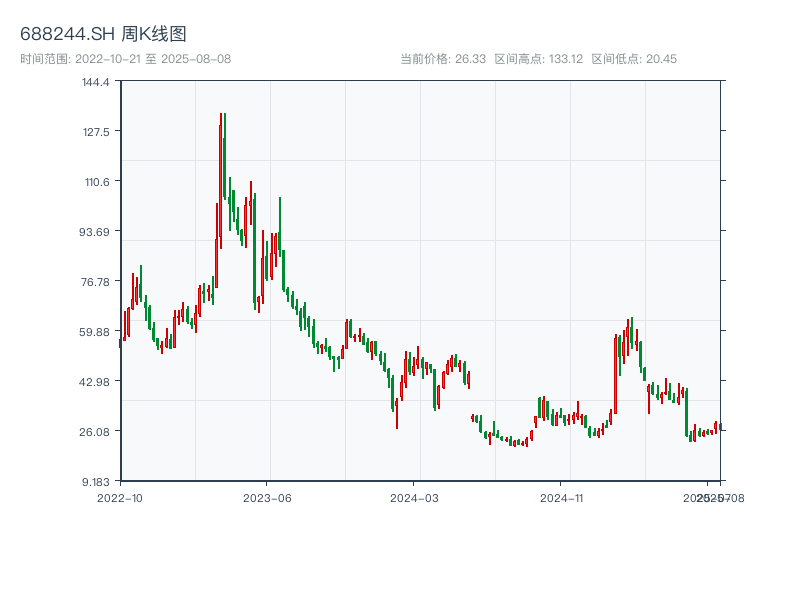Click the 2022-10 x-axis date label
The height and width of the screenshot is (600, 800).
click(120, 497)
